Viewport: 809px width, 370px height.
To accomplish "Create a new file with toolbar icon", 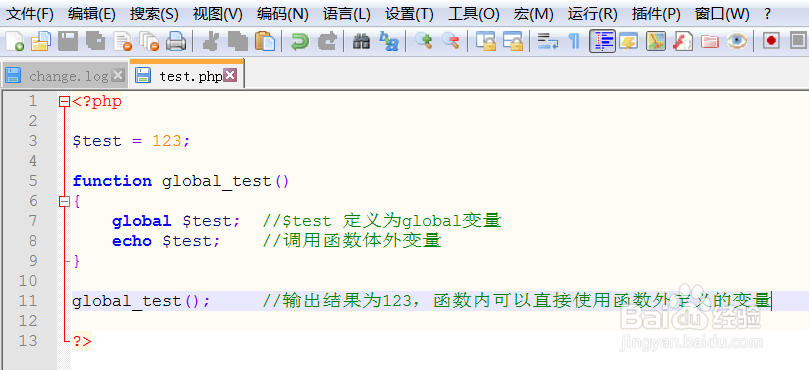I will [x=14, y=41].
